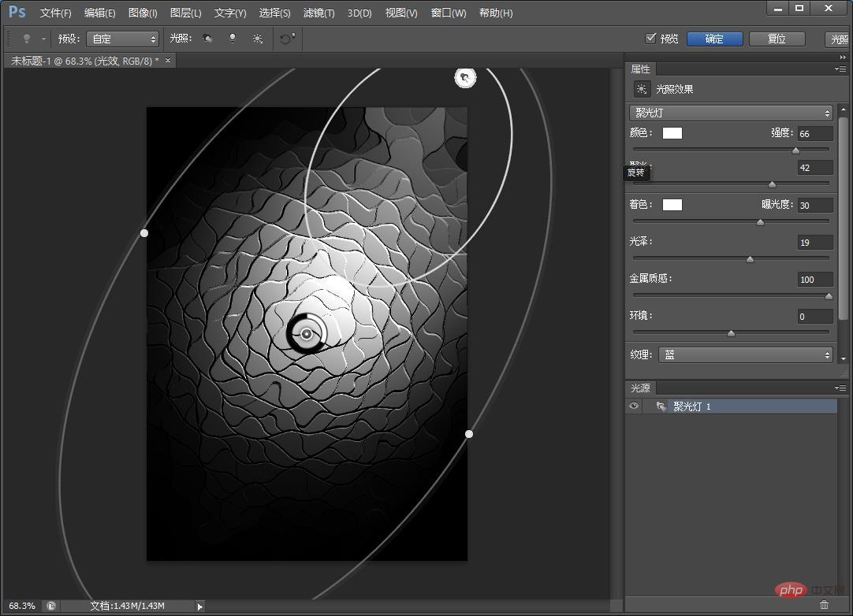Click the status bar document info arrow

tap(200, 606)
